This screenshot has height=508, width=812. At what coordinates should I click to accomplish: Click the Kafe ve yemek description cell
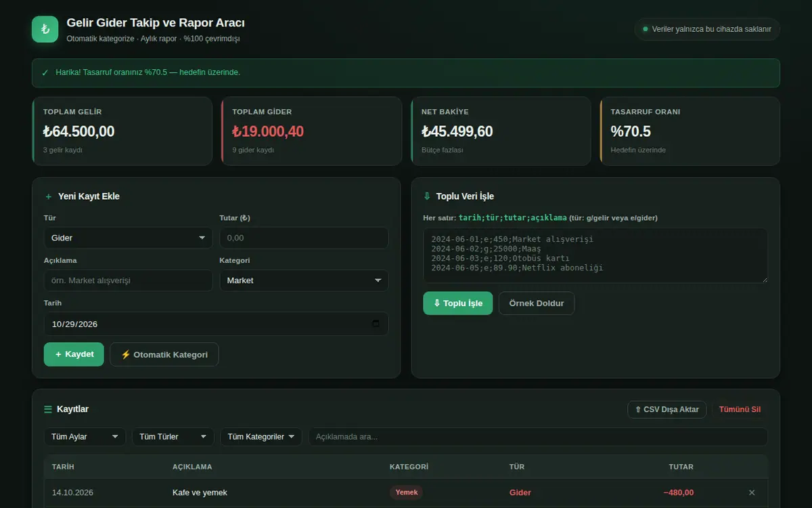click(200, 492)
